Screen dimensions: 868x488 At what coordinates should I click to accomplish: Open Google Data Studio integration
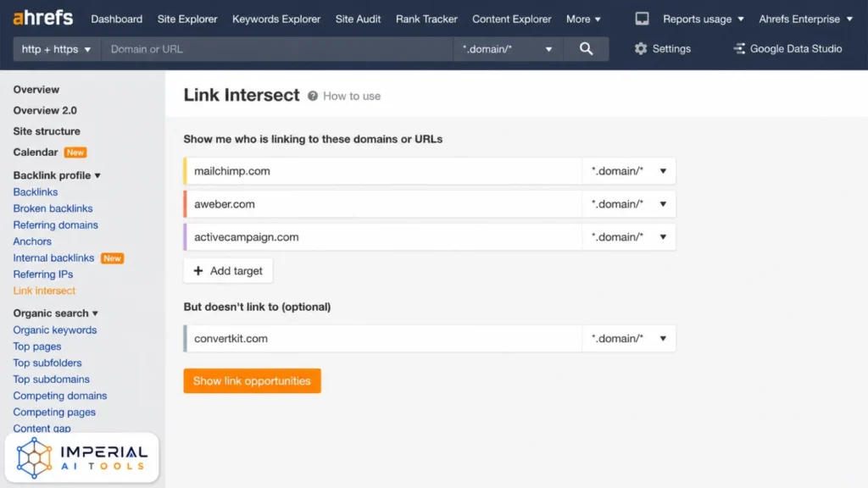point(787,48)
